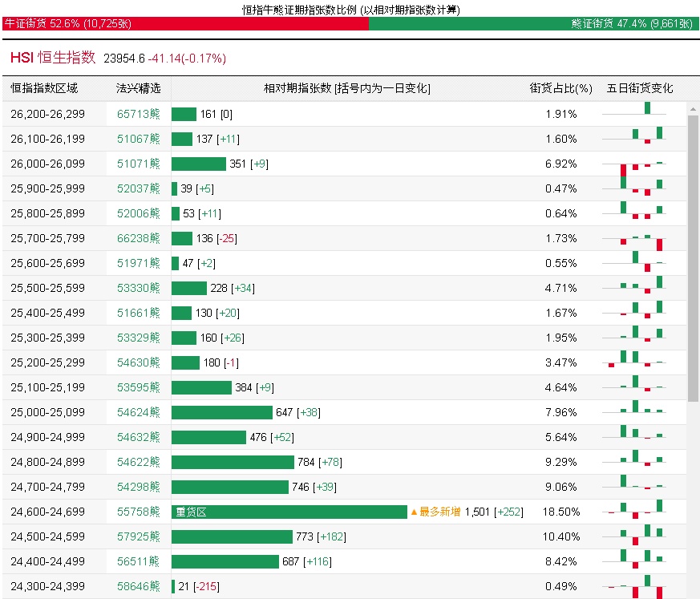Screen dimensions: 700x599
Task: Click the 五日街货变化 column header
Action: click(x=640, y=88)
